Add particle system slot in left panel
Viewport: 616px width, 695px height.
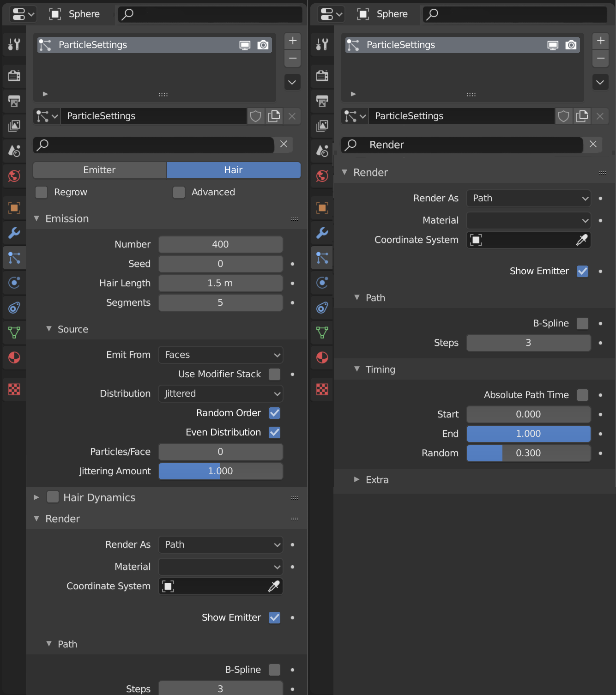(292, 41)
